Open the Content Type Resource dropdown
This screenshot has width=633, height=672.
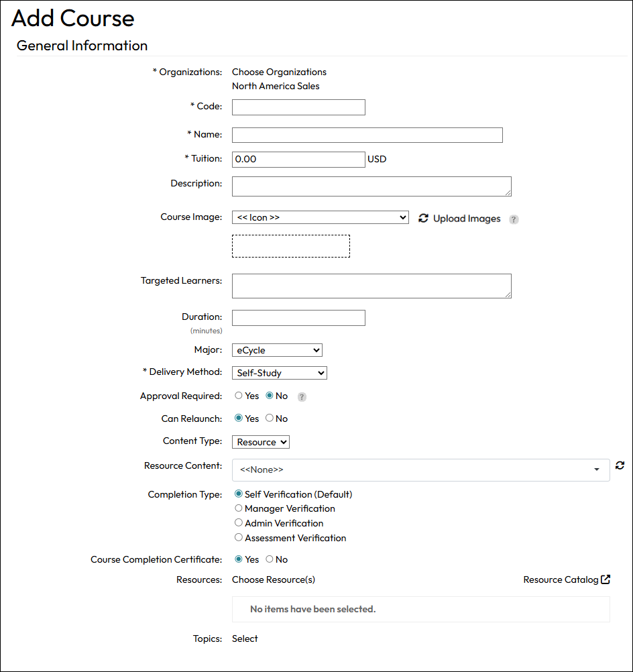click(x=261, y=442)
